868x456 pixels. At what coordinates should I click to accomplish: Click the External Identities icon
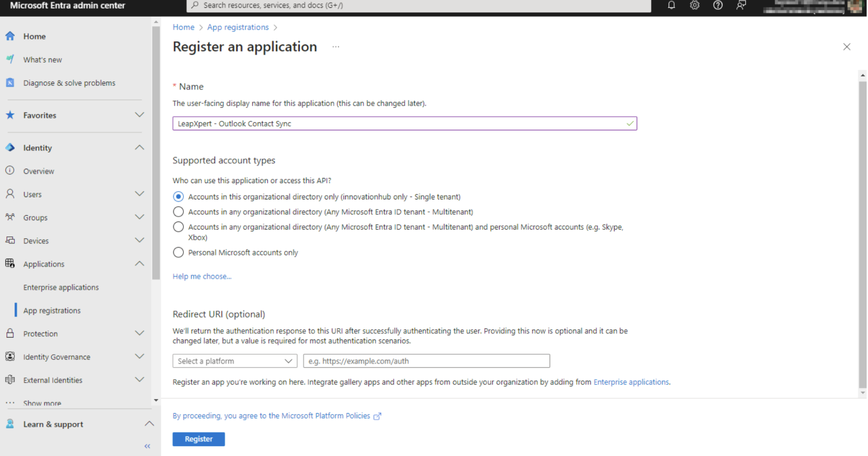(10, 380)
